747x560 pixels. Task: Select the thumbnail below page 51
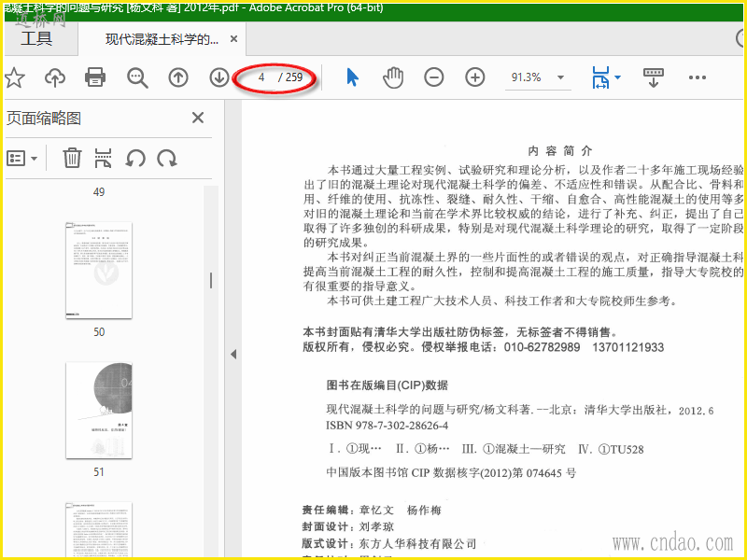(99, 529)
